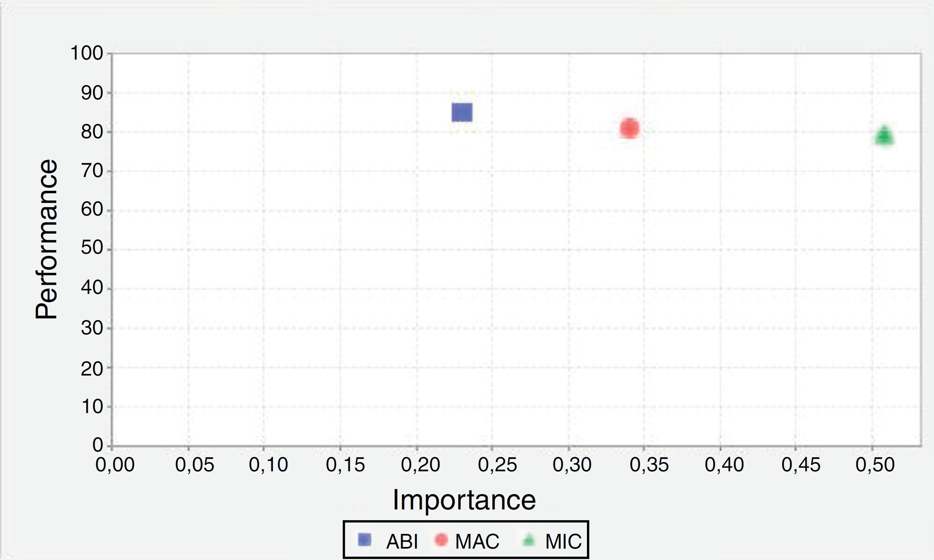This screenshot has height=560, width=934.
Task: Click the 0,25 tick label on x-axis
Action: pos(497,465)
